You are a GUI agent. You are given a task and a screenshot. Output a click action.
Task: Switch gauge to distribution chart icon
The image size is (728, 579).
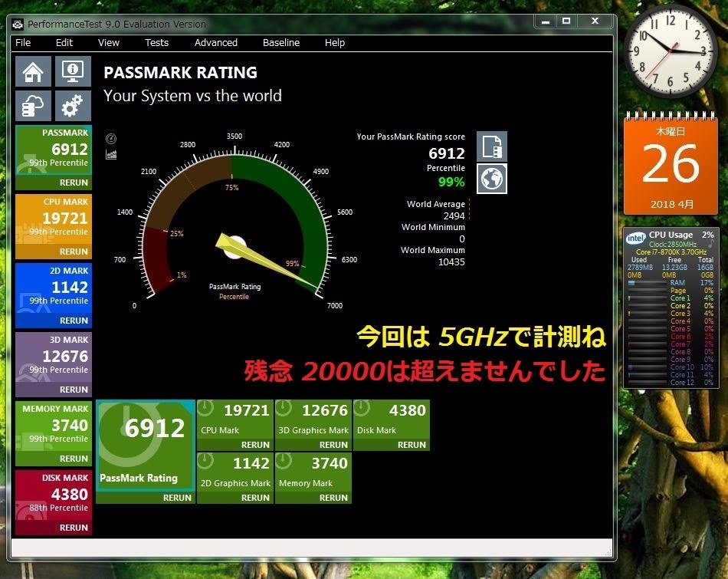[x=111, y=154]
